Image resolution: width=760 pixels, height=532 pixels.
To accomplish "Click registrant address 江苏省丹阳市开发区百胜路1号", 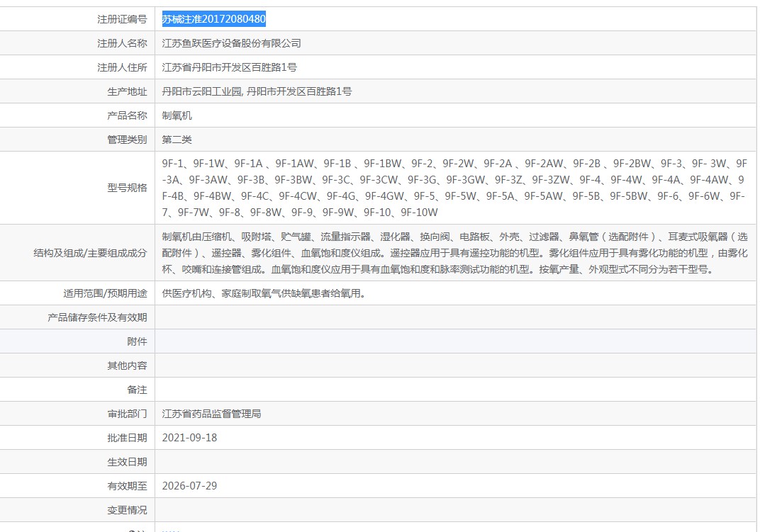I will tap(229, 67).
